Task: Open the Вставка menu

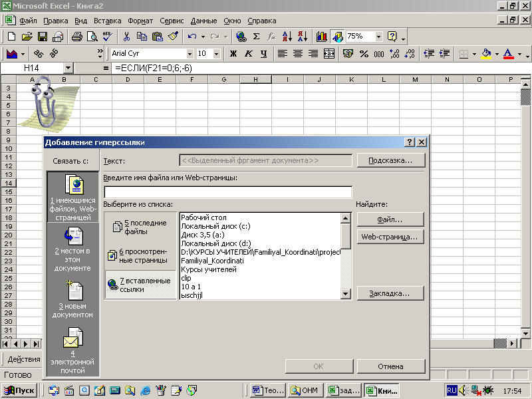Action: tap(108, 21)
